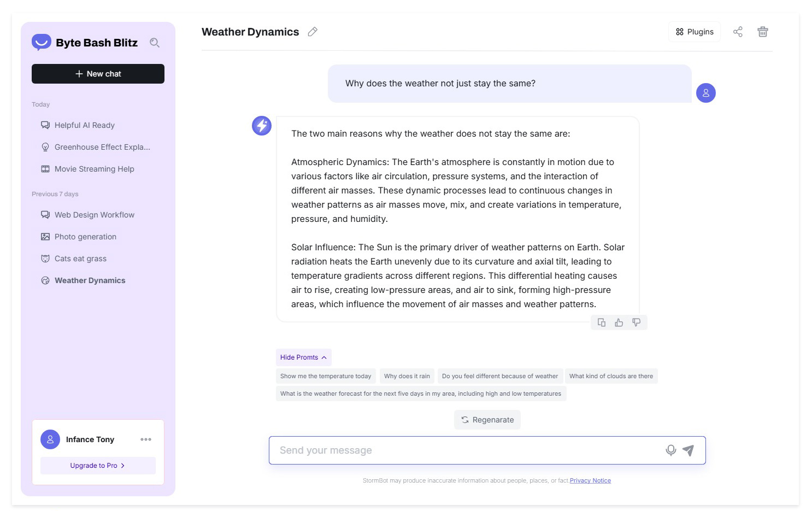812x511 pixels.
Task: Send the message with the paper plane icon
Action: (x=689, y=450)
